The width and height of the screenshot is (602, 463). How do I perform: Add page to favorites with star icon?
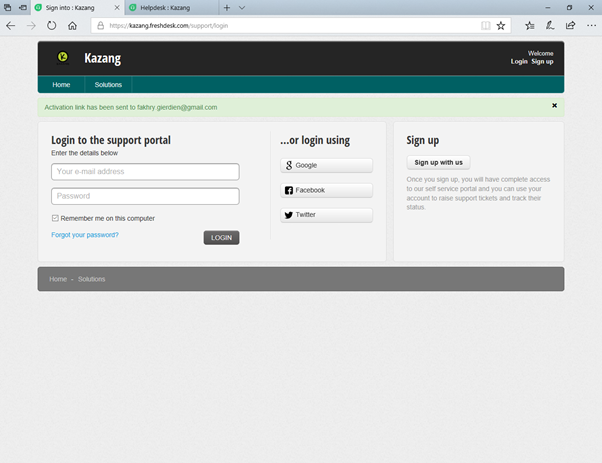[501, 26]
